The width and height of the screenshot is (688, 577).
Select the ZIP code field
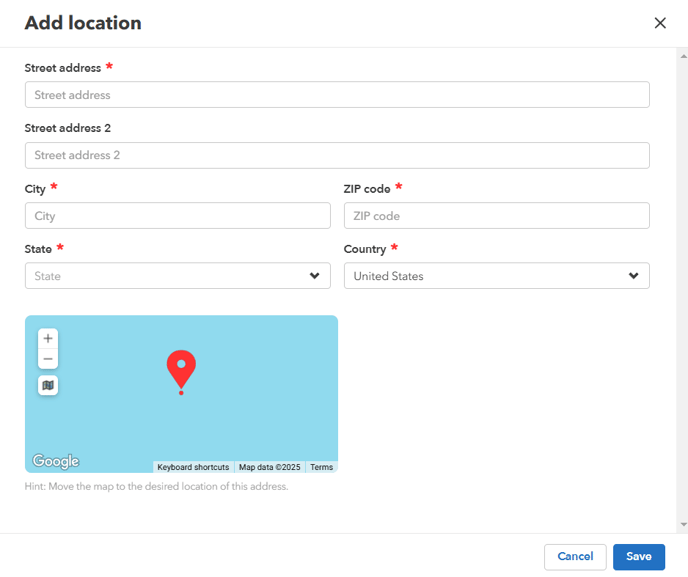tap(496, 216)
